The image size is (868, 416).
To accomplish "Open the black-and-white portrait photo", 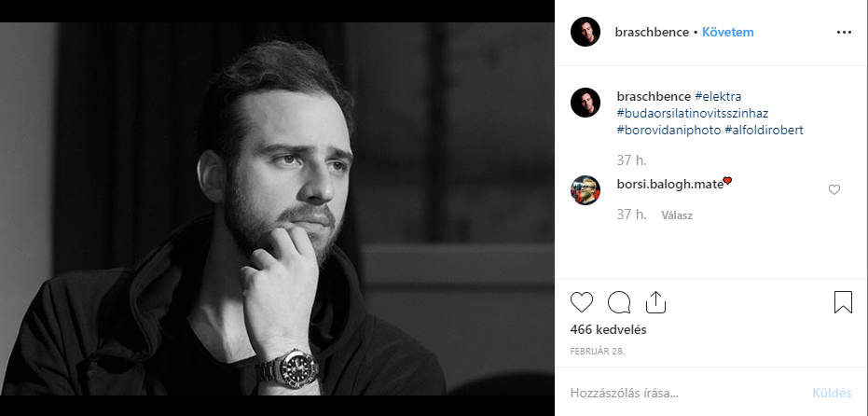I will tap(277, 208).
